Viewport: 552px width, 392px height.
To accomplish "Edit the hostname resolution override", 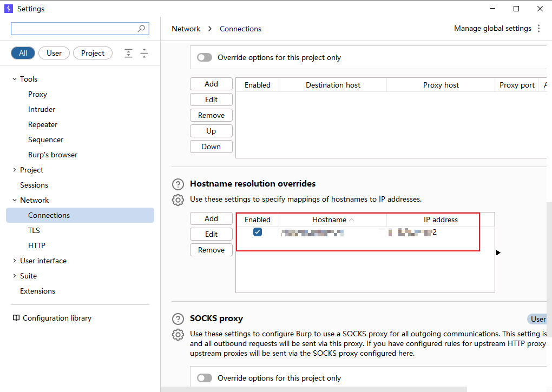I will tap(211, 234).
